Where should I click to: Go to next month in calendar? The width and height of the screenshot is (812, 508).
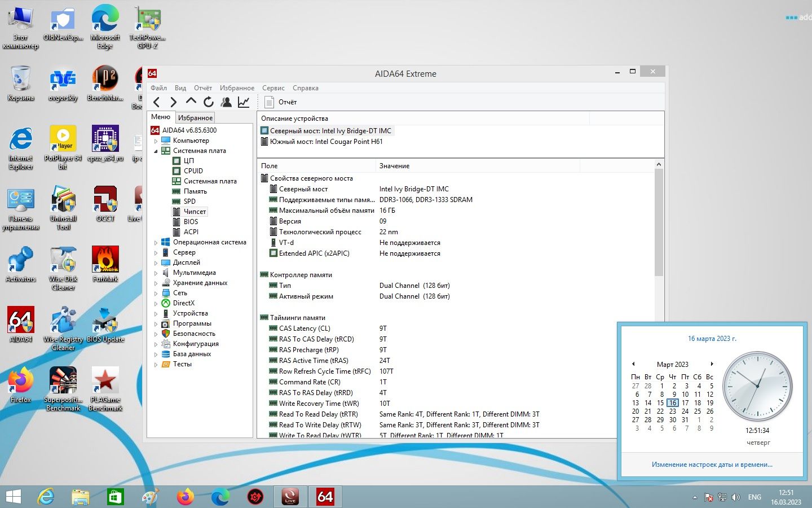coord(712,364)
